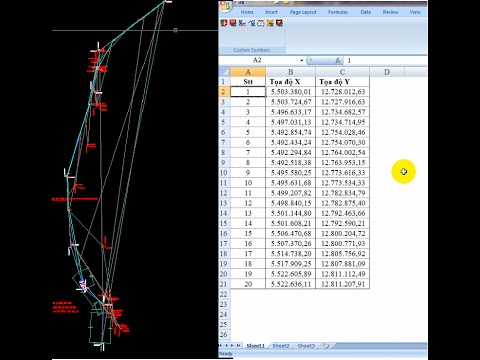This screenshot has height=360, width=480.
Task: Select cell containing 12.763.953,15
Action: 342,163
